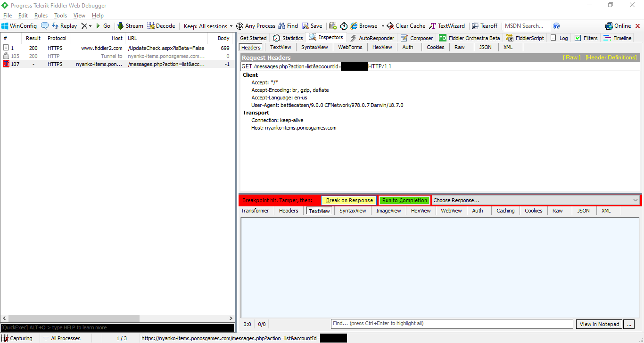The height and width of the screenshot is (343, 644).
Task: Open TextWizard tool
Action: click(x=447, y=26)
